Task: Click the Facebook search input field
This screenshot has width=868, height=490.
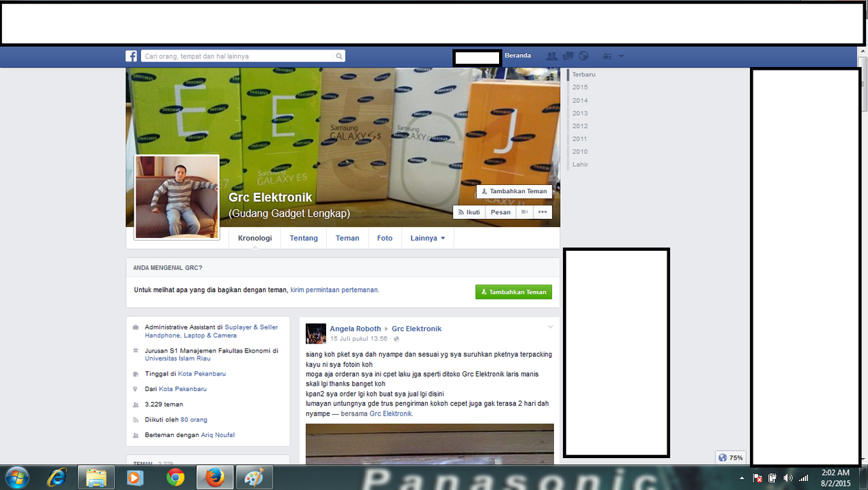Action: coord(237,56)
